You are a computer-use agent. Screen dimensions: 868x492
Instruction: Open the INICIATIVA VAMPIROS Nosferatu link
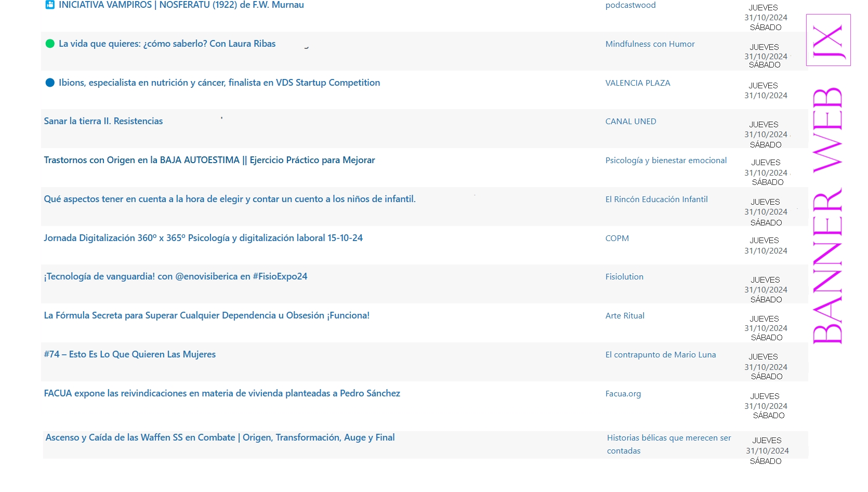pyautogui.click(x=181, y=5)
